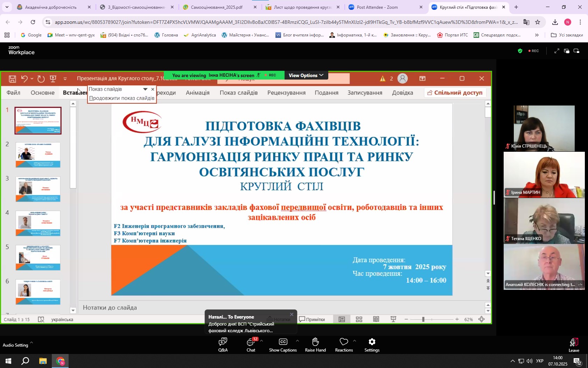Open Zoom Settings gear

tap(372, 345)
